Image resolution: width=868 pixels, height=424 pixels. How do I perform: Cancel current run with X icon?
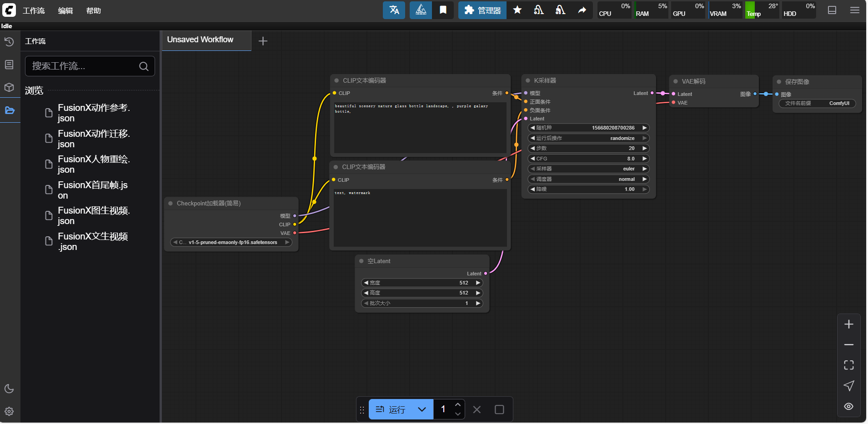[477, 409]
